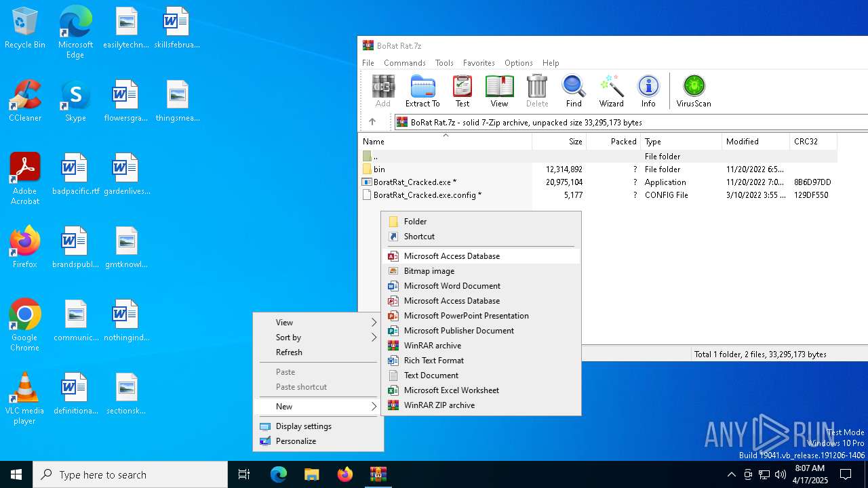This screenshot has width=868, height=488.
Task: Select the VLC media player desktop icon
Action: click(x=25, y=399)
